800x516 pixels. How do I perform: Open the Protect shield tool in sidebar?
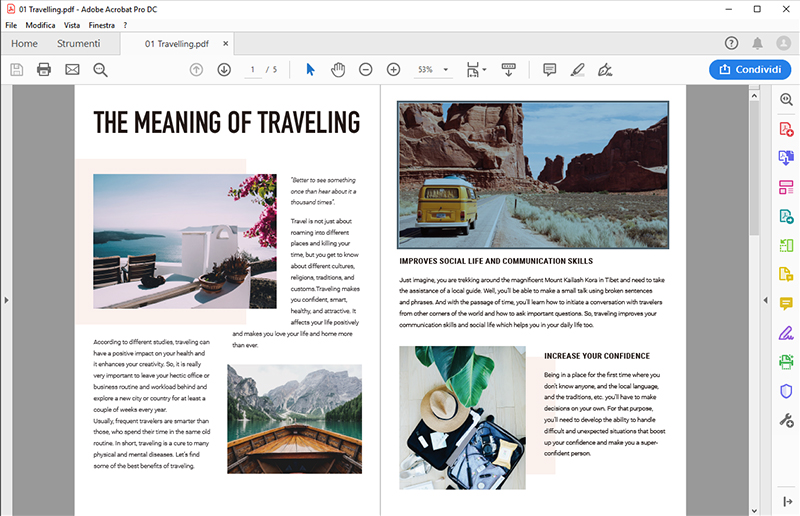coord(786,391)
